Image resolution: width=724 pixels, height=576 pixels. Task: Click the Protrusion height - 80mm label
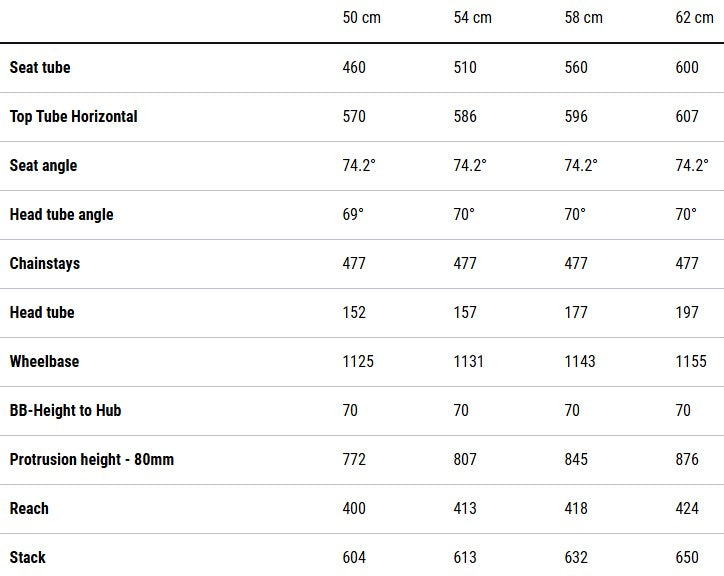click(x=91, y=460)
